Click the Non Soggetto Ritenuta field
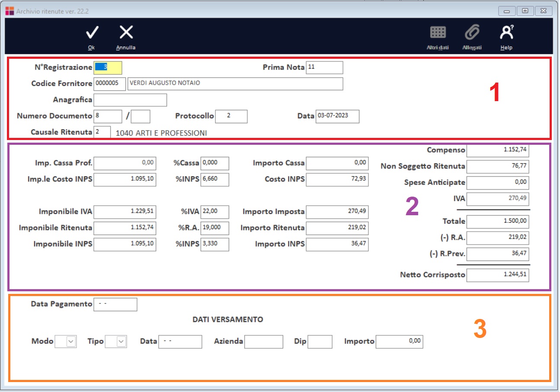This screenshot has height=392, width=560. pos(498,166)
